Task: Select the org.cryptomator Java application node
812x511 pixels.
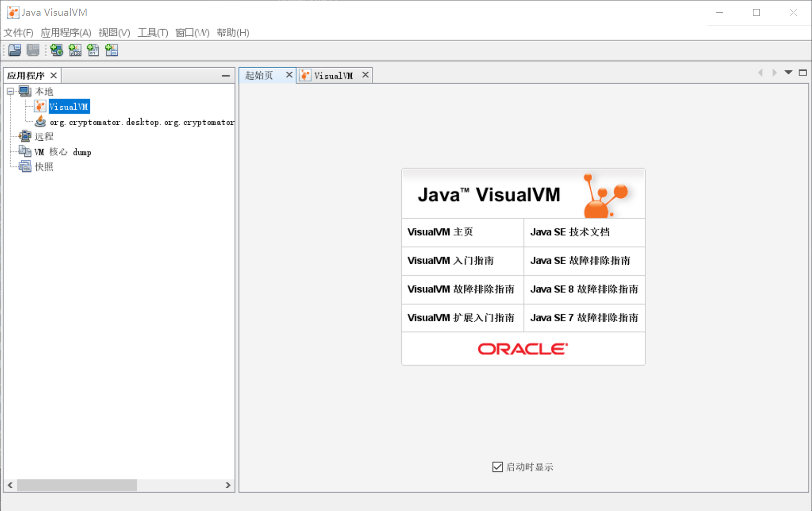Action: [x=141, y=122]
